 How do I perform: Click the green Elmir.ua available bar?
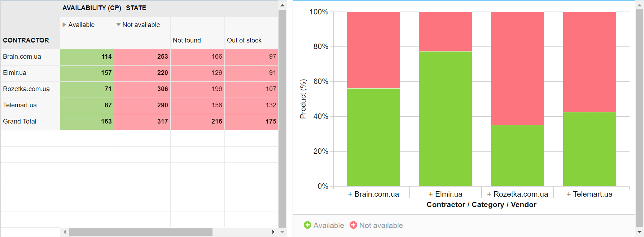tap(445, 119)
